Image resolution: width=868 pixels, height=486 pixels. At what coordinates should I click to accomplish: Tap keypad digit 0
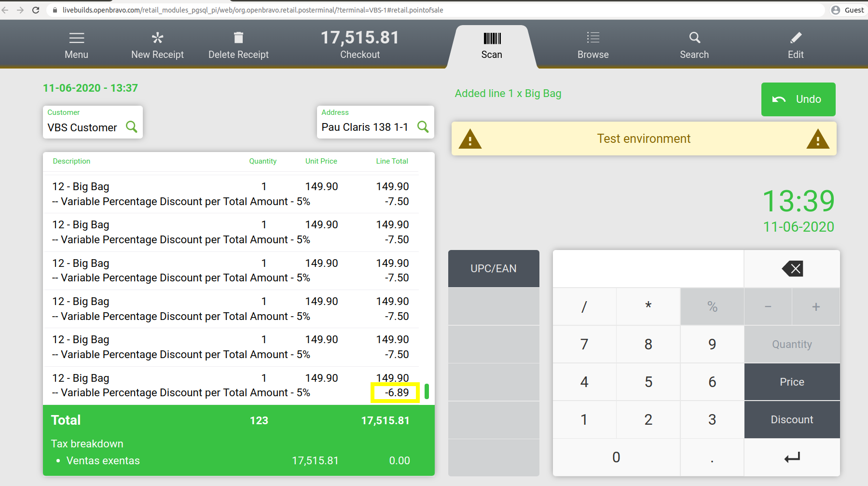(x=616, y=457)
